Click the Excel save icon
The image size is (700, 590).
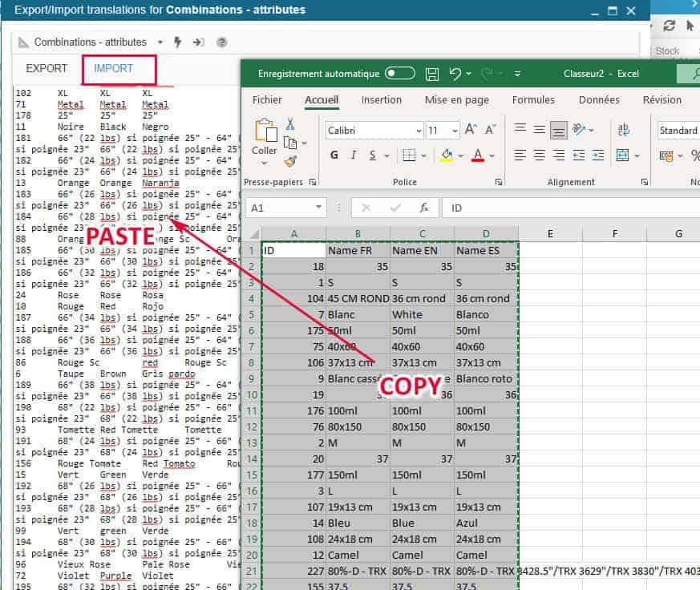(x=432, y=74)
